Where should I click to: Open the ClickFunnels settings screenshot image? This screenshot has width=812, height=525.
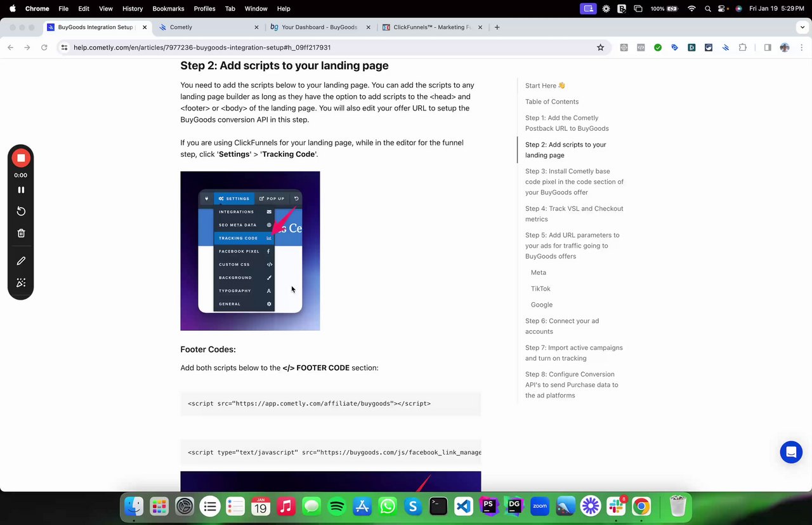coord(250,251)
